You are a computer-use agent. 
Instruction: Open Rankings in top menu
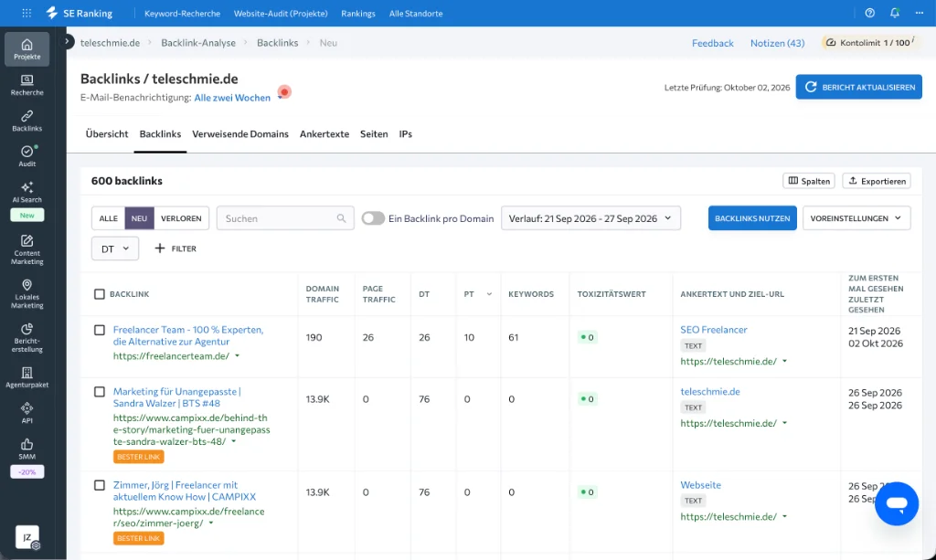358,13
